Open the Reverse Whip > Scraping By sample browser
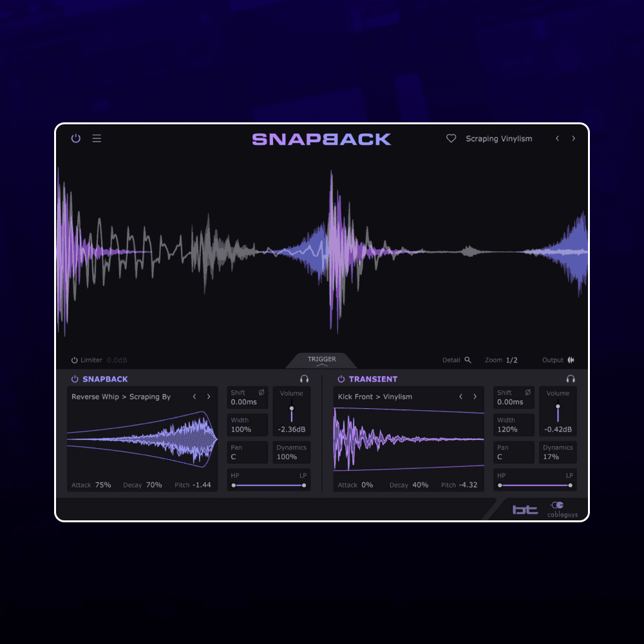644x644 pixels. pyautogui.click(x=121, y=397)
